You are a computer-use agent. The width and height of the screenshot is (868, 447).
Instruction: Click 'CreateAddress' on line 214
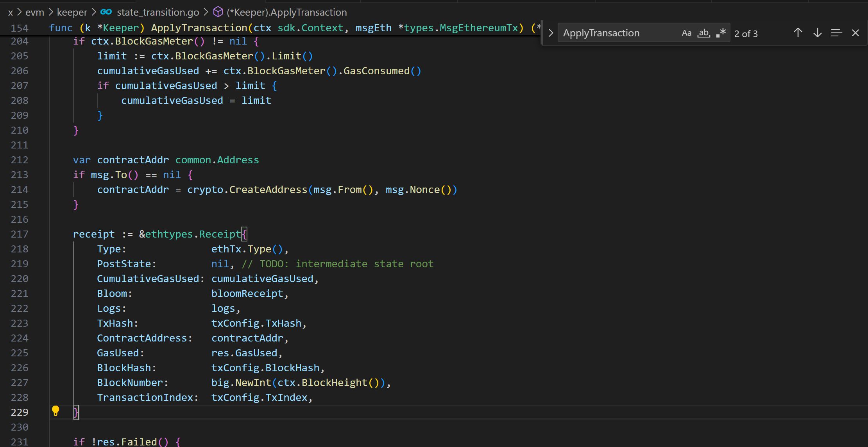[268, 190]
